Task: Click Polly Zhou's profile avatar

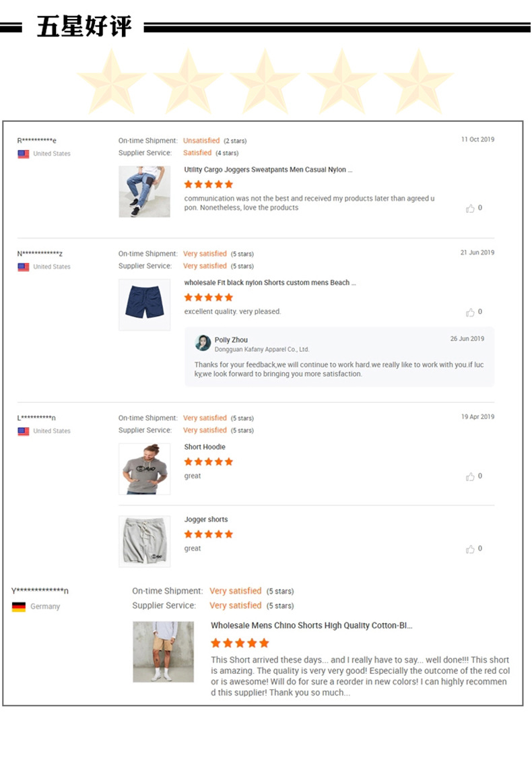Action: point(203,343)
